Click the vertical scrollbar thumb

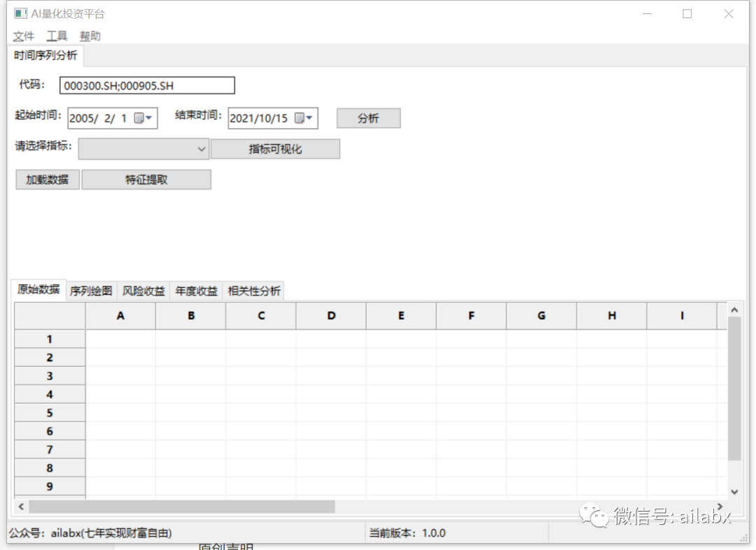point(734,388)
